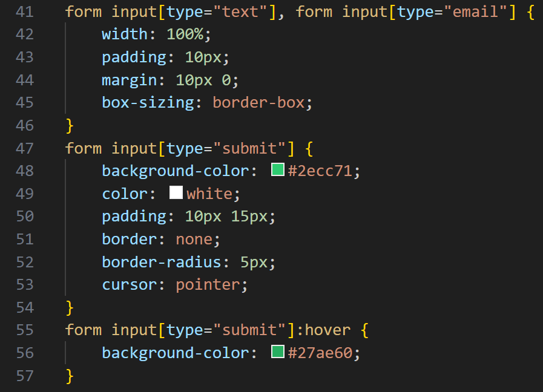Click the 'width' property on line 42
Viewport: 543px width, 392px height.
(124, 34)
